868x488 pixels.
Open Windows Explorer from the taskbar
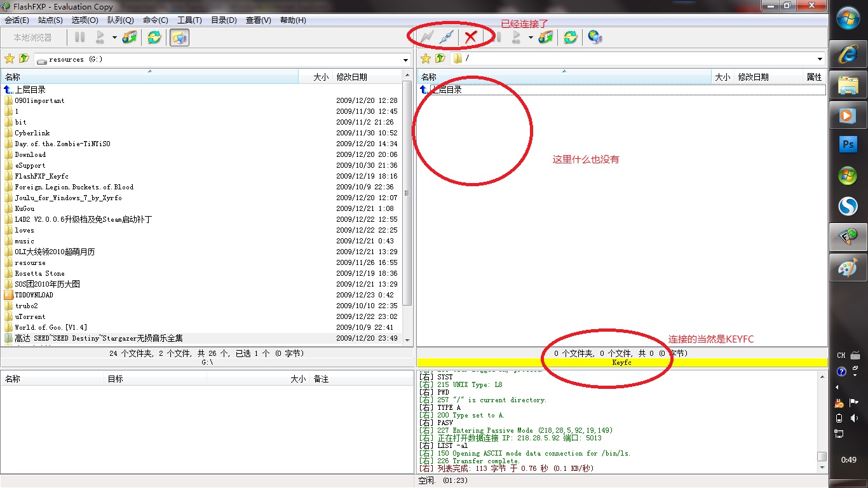tap(848, 85)
